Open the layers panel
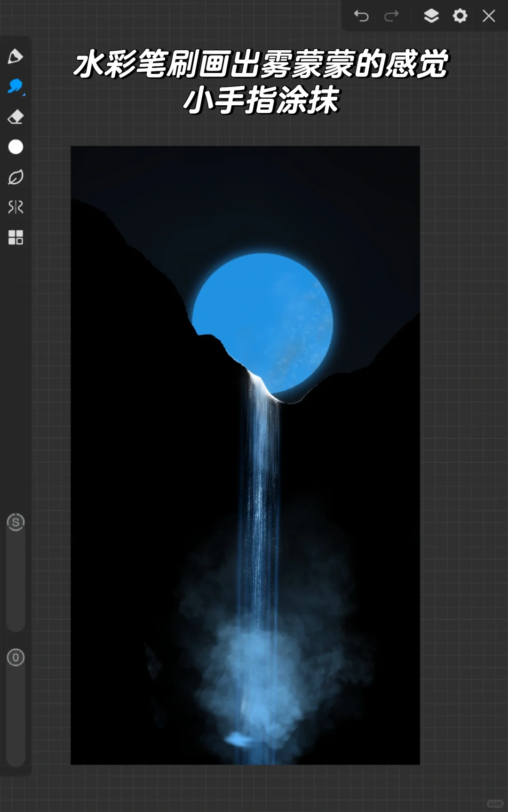Viewport: 508px width, 812px height. (x=431, y=16)
